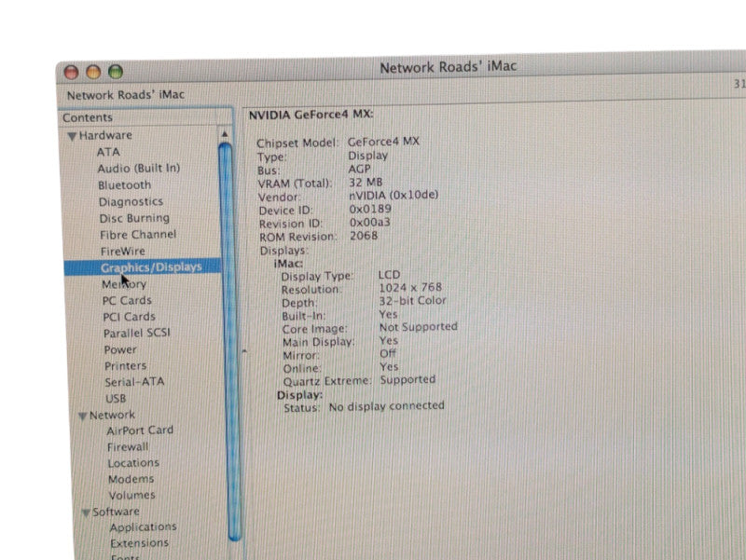This screenshot has width=746, height=560.
Task: Select Audio (Built In) item
Action: coord(138,169)
